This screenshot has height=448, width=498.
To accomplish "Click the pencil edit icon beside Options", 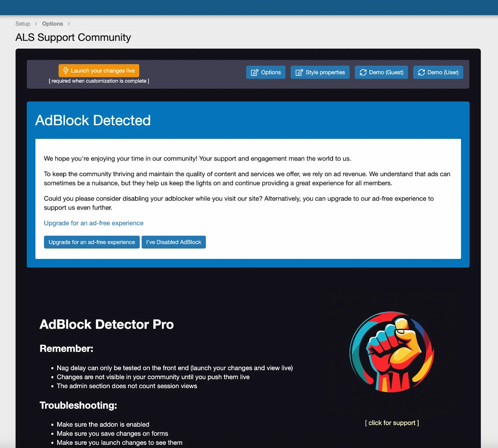I will pos(254,72).
